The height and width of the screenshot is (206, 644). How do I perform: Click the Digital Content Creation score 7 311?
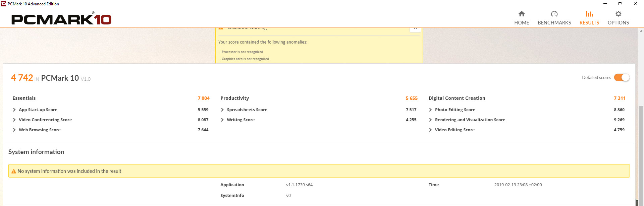(620, 98)
